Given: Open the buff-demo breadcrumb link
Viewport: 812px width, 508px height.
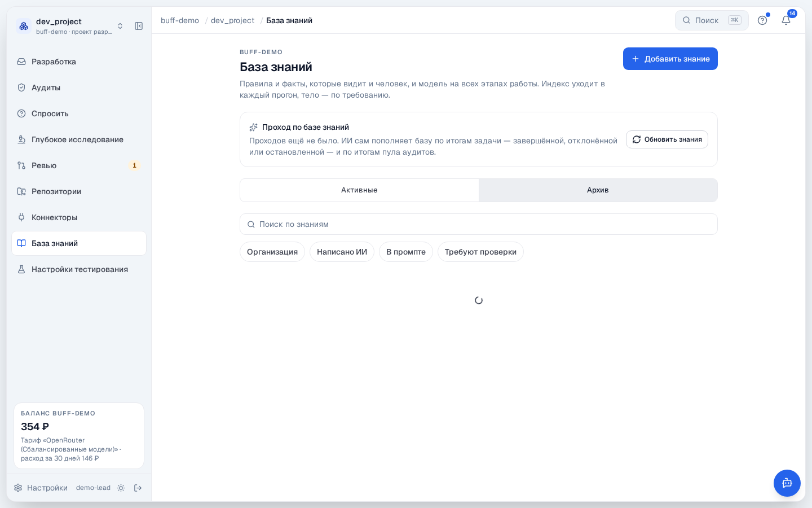Looking at the screenshot, I should tap(180, 20).
